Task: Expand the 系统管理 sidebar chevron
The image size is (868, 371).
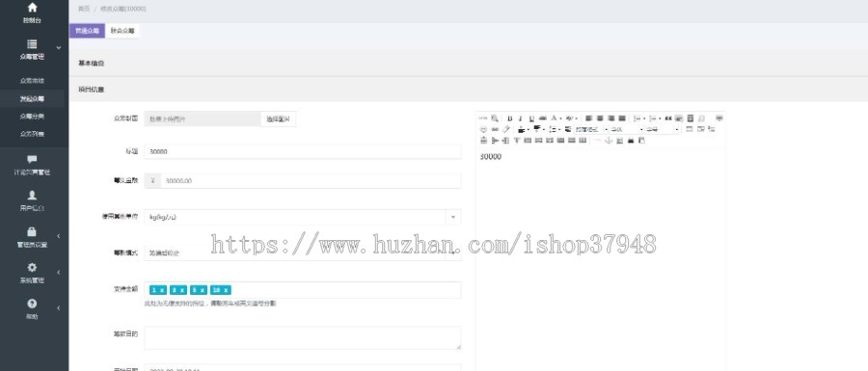Action: pyautogui.click(x=59, y=272)
